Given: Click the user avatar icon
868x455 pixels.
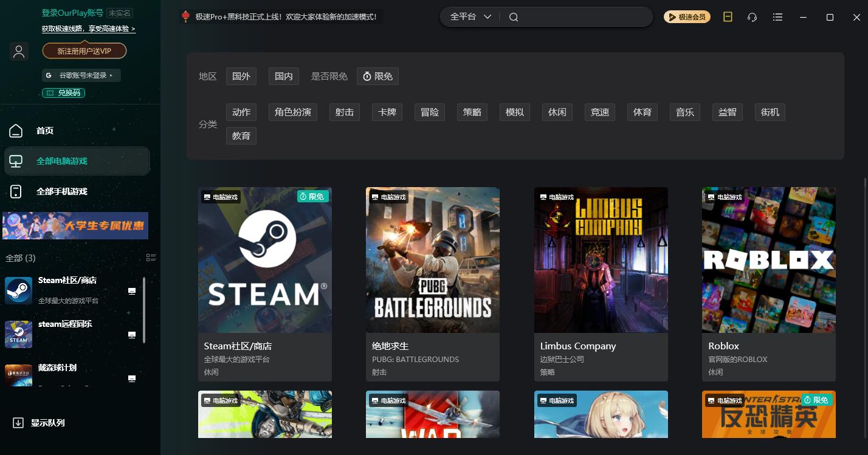Looking at the screenshot, I should tap(19, 52).
